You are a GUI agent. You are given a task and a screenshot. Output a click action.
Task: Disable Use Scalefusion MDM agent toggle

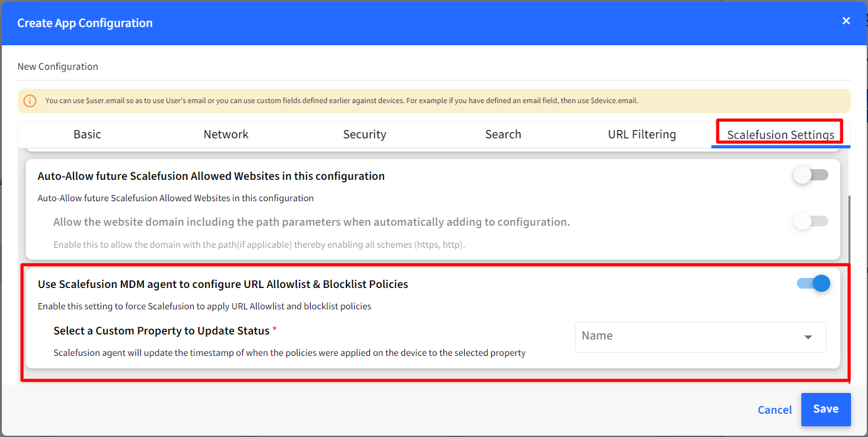pyautogui.click(x=813, y=284)
